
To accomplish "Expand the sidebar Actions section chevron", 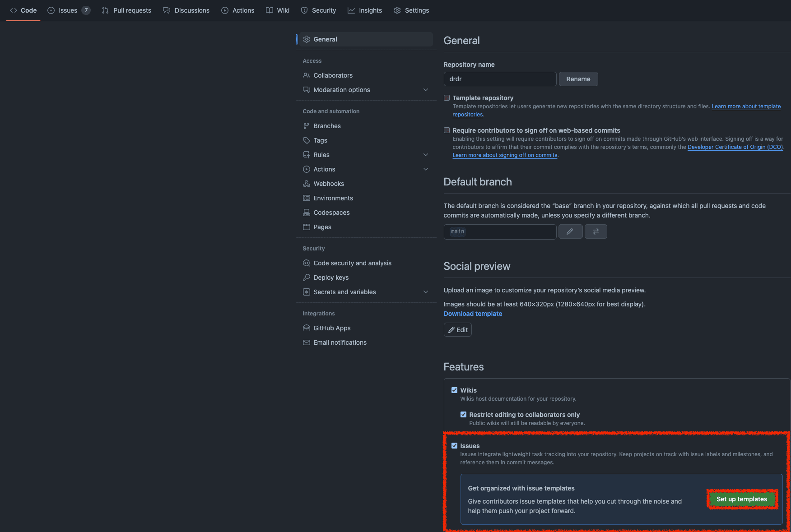I will [426, 169].
